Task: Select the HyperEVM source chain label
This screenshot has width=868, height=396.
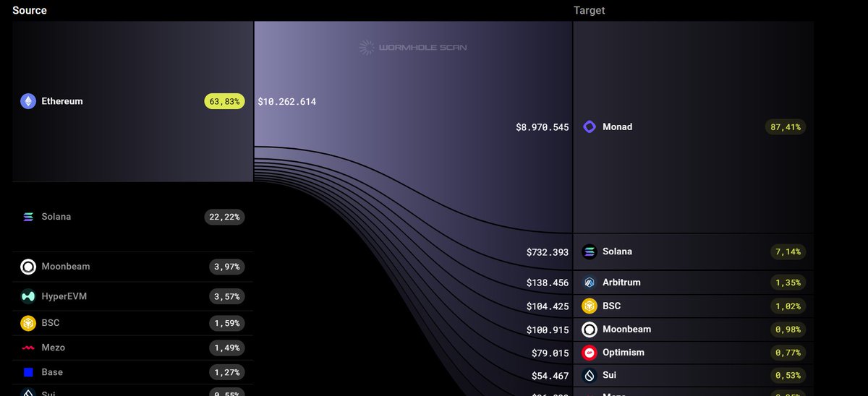Action: pyautogui.click(x=64, y=296)
